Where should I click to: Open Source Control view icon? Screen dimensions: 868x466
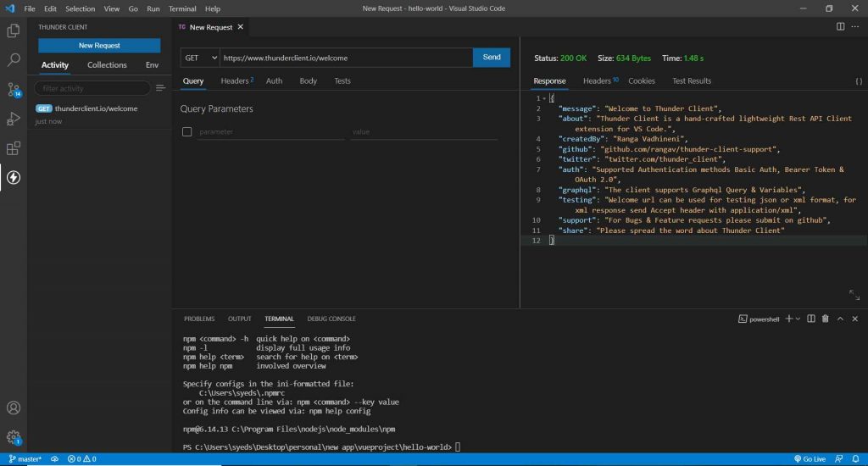(14, 90)
